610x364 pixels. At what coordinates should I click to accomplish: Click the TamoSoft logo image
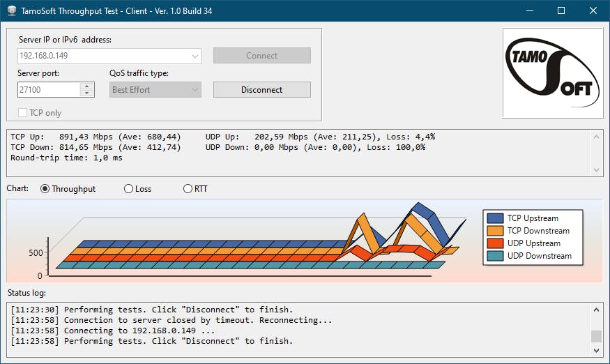(552, 73)
